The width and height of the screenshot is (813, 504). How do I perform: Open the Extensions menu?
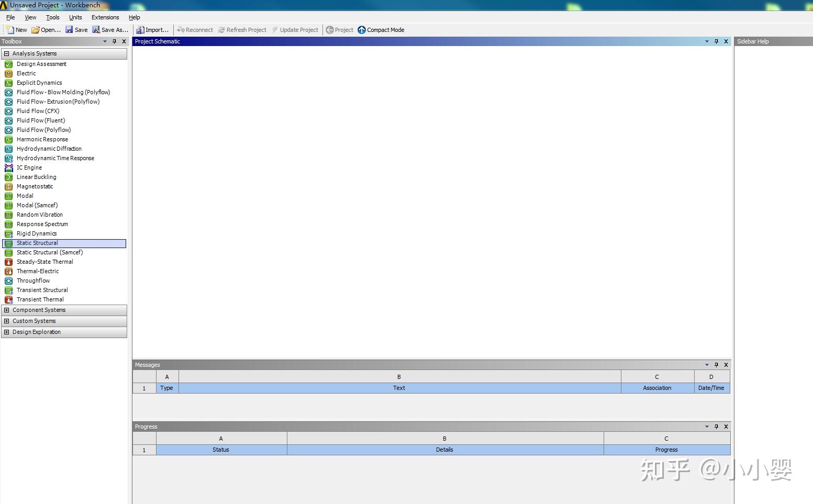tap(105, 17)
